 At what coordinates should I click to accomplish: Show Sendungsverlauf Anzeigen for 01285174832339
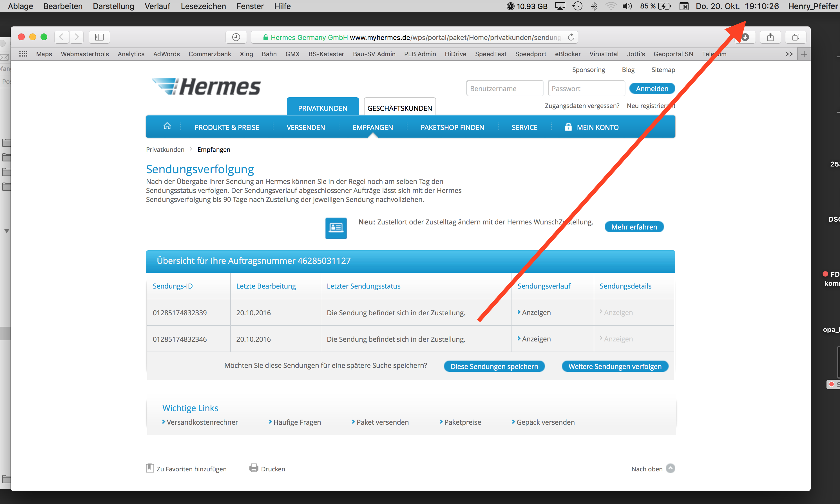pos(534,312)
